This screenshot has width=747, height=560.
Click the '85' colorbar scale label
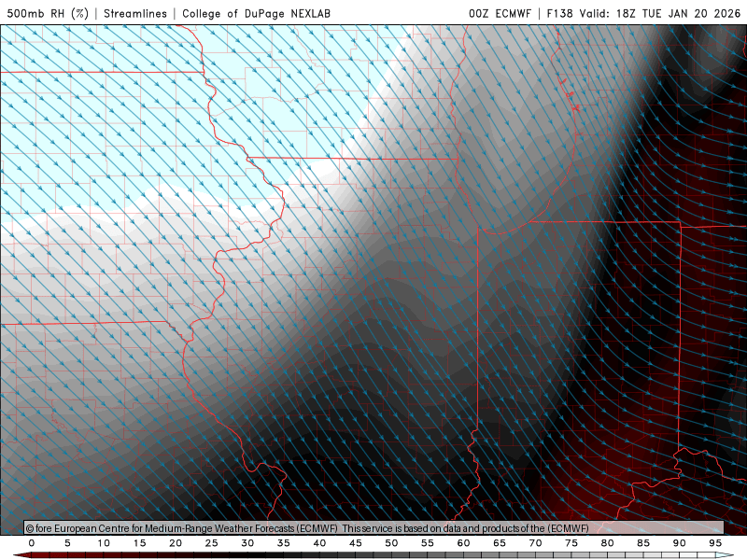tap(643, 543)
